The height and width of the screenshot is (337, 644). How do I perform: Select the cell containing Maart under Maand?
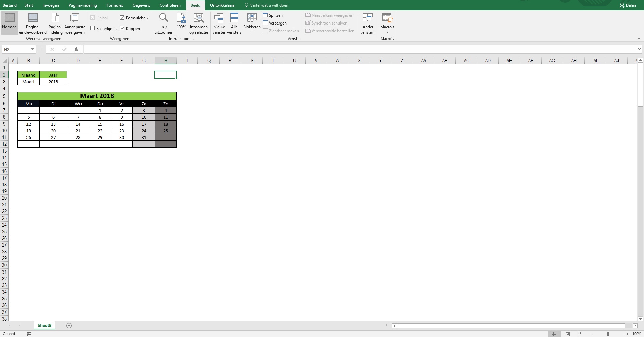click(29, 82)
